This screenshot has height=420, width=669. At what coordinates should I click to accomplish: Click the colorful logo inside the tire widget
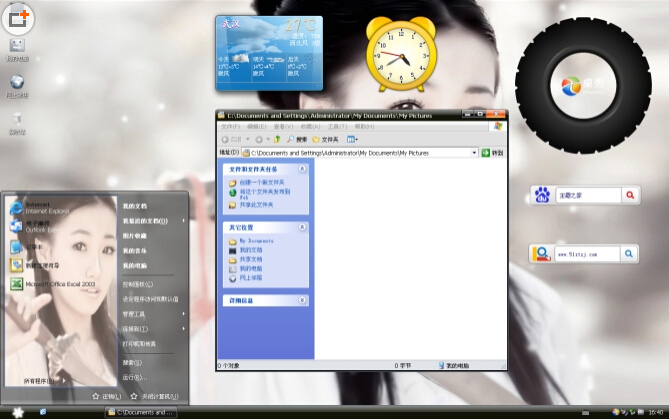pyautogui.click(x=571, y=86)
